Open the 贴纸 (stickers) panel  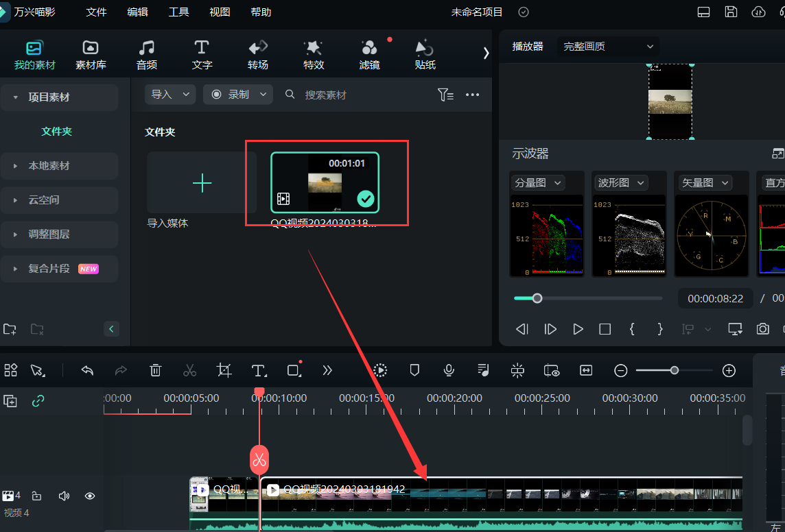[425, 55]
